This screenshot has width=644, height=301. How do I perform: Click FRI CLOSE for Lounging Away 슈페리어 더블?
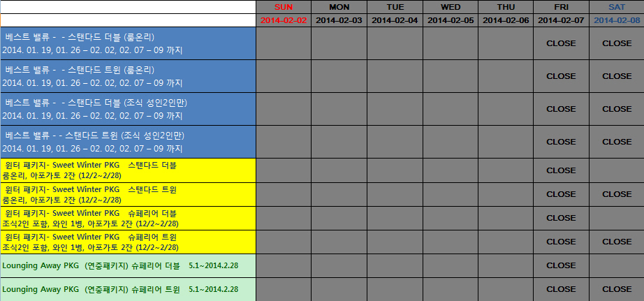pyautogui.click(x=561, y=265)
